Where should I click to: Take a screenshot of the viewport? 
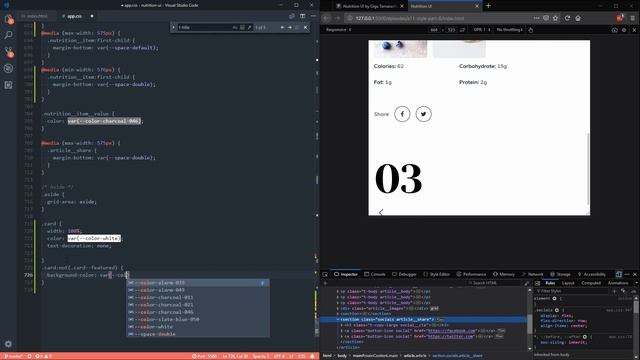coord(615,30)
